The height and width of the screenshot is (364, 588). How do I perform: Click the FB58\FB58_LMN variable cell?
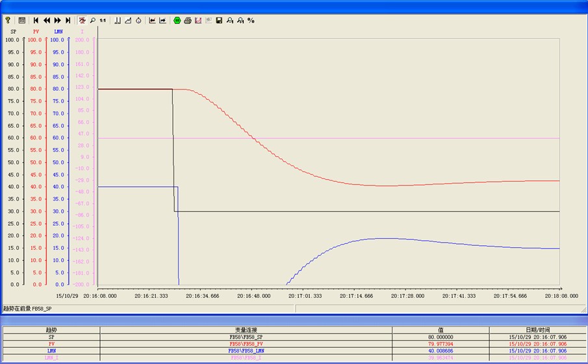[246, 351]
